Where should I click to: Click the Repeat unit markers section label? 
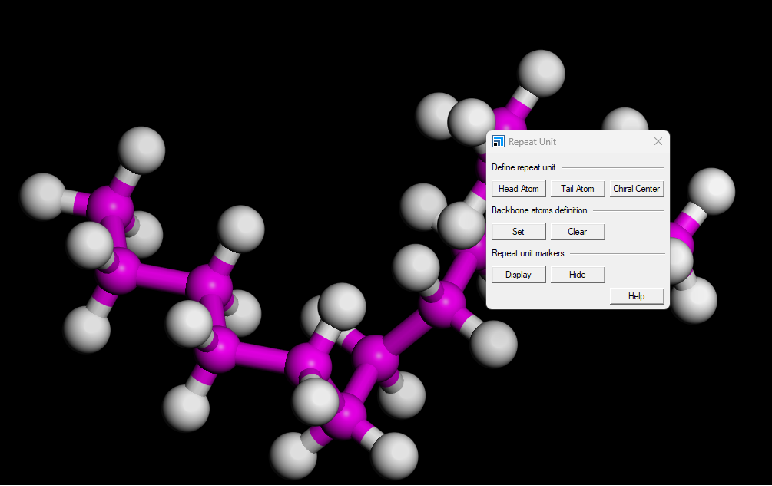[526, 253]
